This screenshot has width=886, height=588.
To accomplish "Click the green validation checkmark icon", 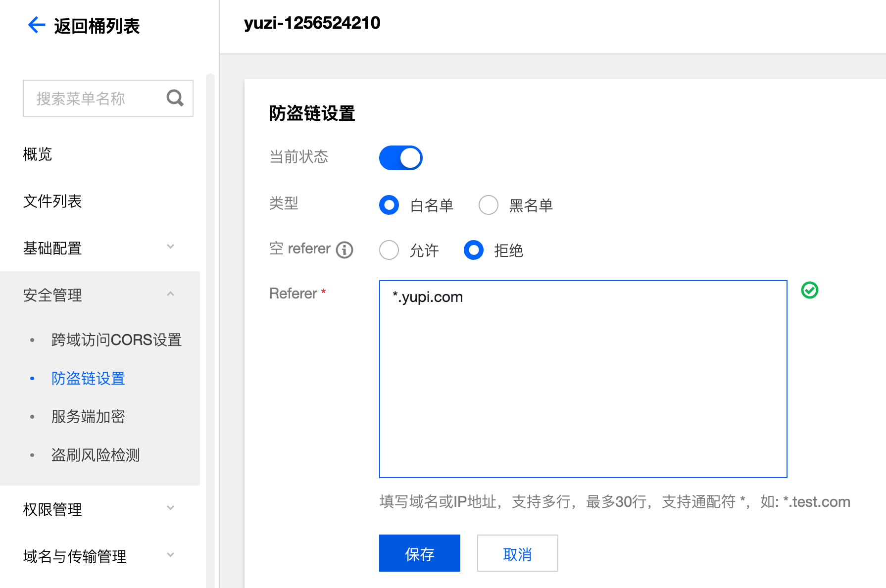I will tap(809, 290).
